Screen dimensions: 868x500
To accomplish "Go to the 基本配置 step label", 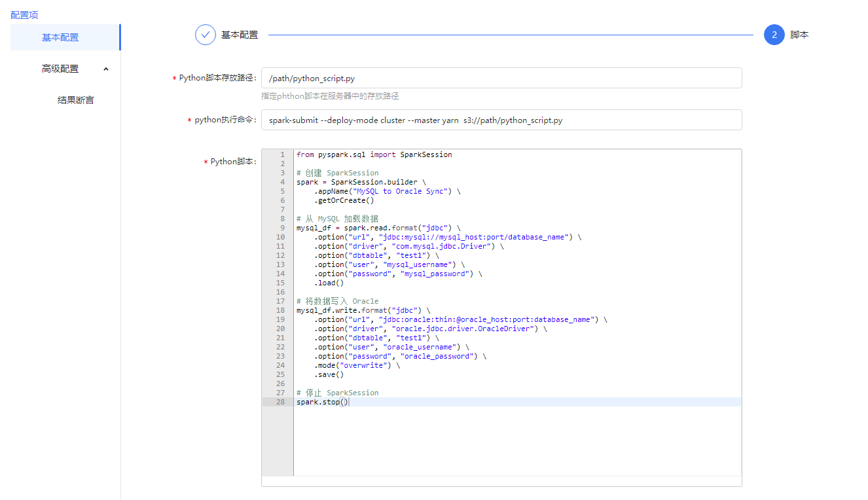I will [x=240, y=35].
